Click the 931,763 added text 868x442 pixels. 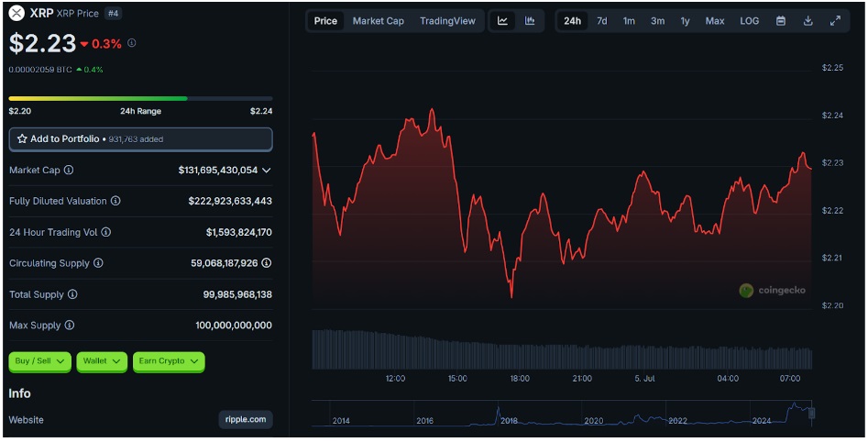tap(136, 139)
